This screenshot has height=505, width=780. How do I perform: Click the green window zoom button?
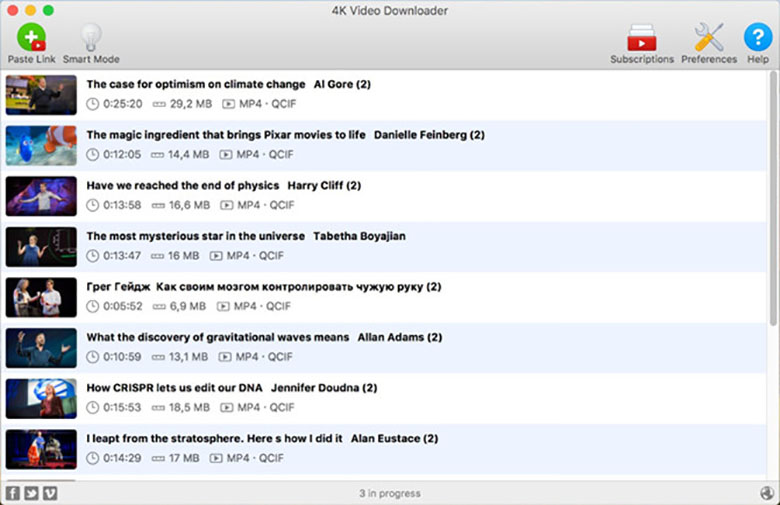(48, 10)
